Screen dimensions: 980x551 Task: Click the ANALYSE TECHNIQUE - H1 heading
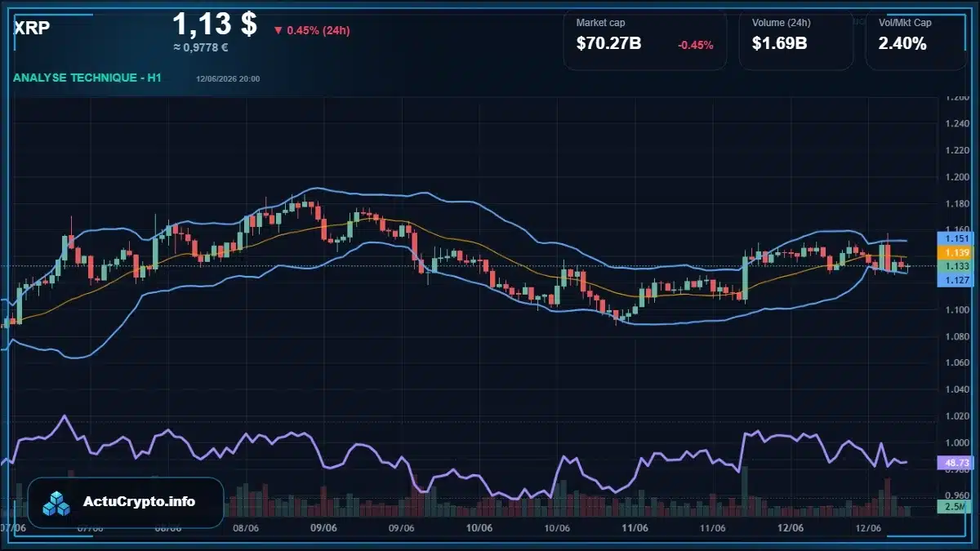(x=88, y=78)
